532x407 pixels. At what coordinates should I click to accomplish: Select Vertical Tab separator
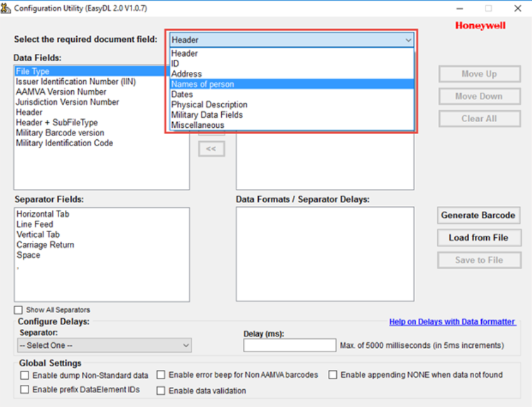pyautogui.click(x=38, y=235)
